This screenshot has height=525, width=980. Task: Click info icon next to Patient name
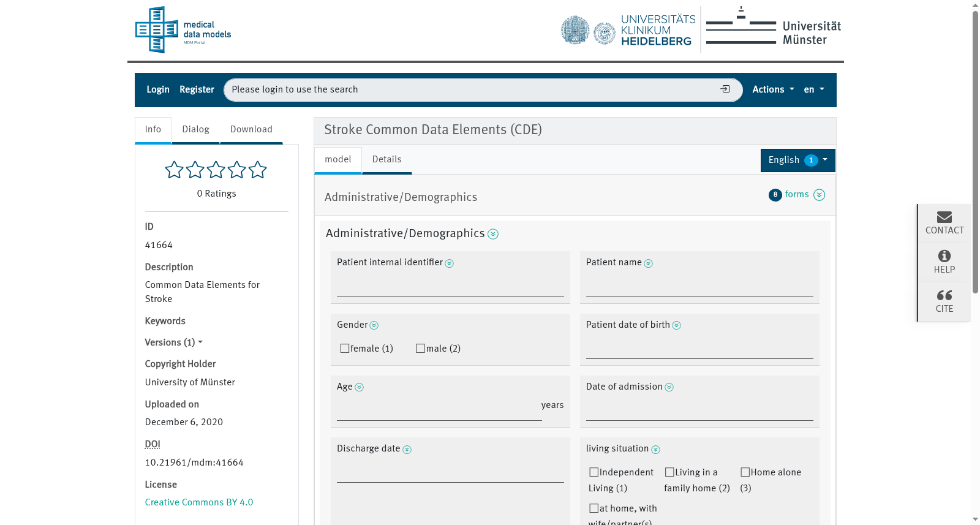648,263
